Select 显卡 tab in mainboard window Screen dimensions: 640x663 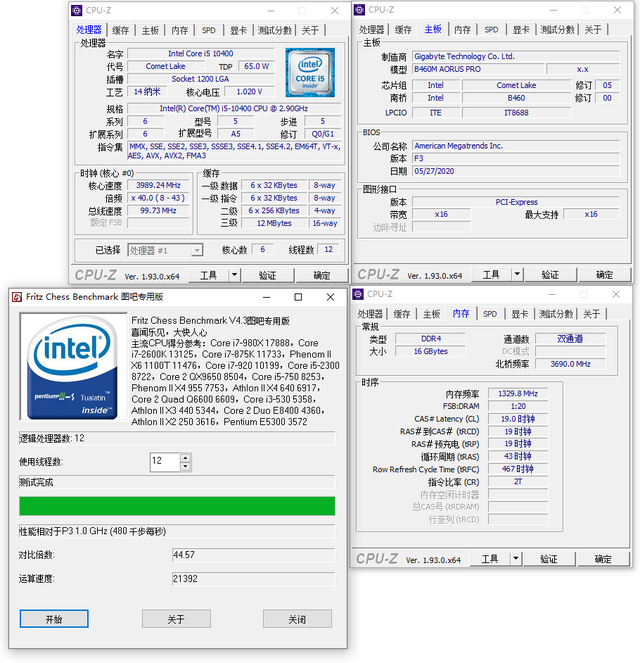521,29
